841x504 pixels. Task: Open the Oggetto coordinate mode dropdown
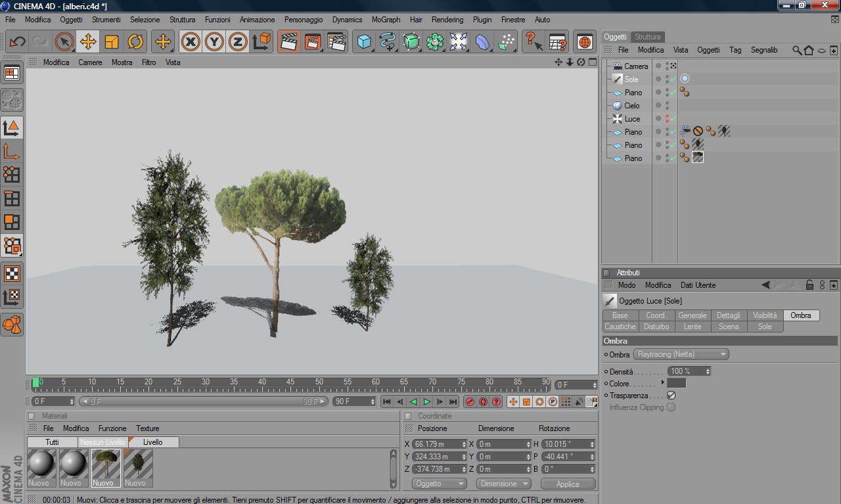tap(439, 484)
